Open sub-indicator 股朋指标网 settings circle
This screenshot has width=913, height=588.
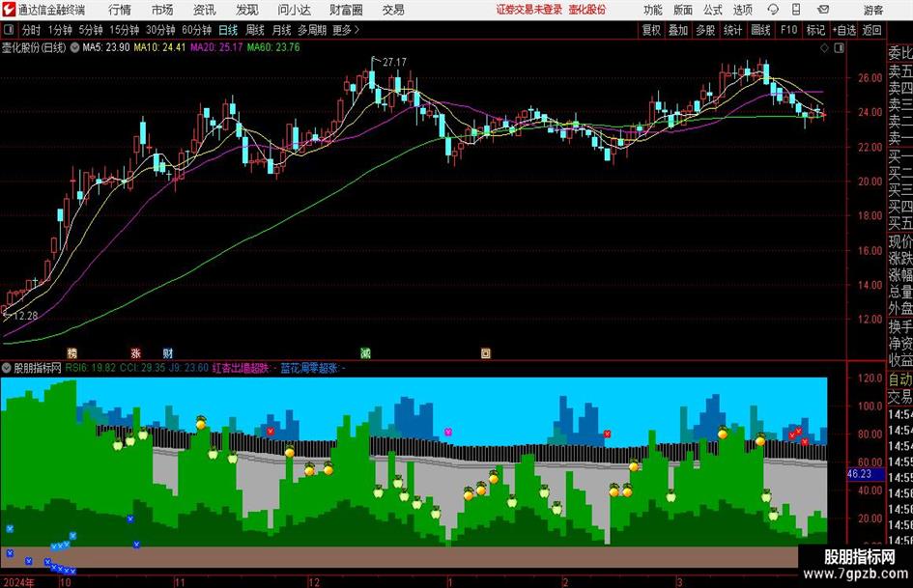click(x=7, y=368)
